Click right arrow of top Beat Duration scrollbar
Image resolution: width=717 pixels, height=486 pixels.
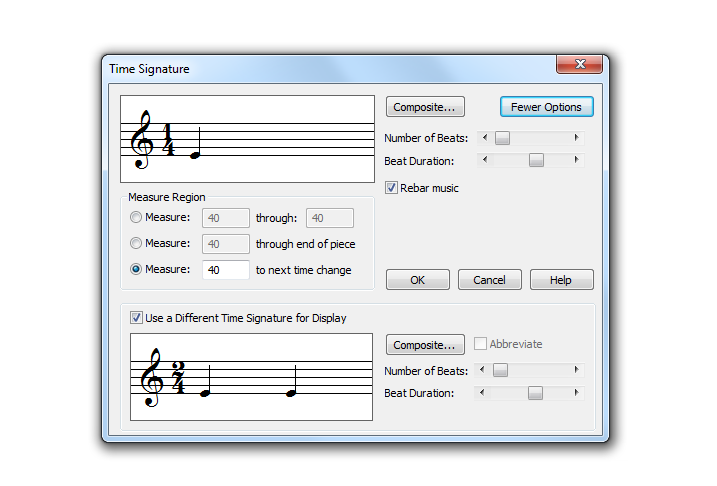[x=576, y=160]
